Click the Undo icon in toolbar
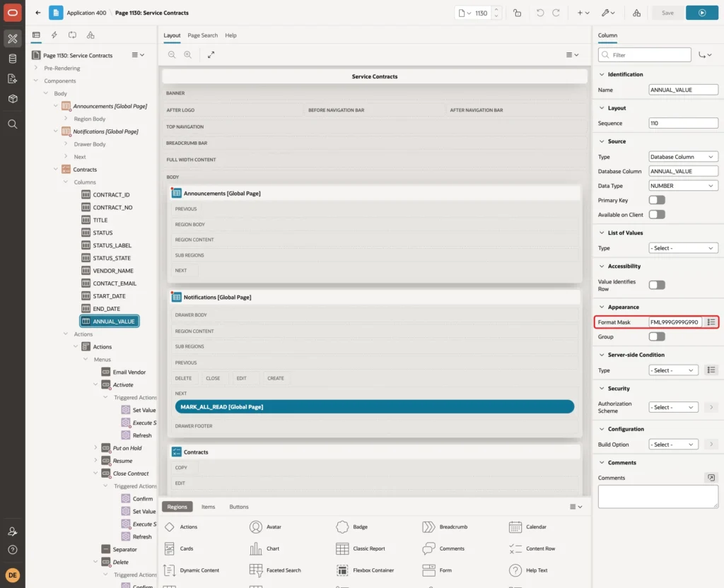This screenshot has height=588, width=724. 539,13
